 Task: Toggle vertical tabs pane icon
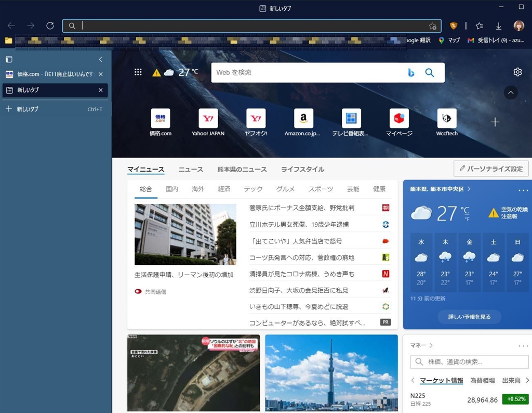click(x=9, y=59)
